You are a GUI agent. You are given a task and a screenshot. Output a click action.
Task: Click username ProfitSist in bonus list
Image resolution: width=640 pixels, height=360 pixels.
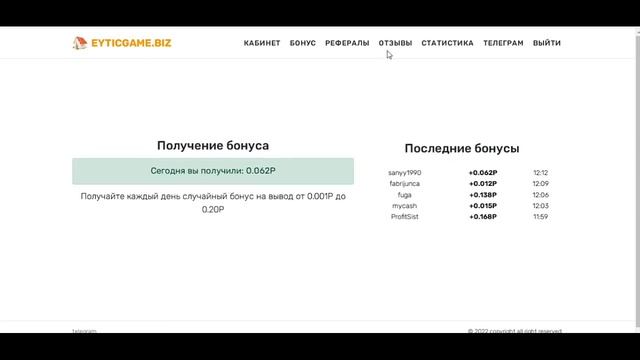(x=404, y=217)
